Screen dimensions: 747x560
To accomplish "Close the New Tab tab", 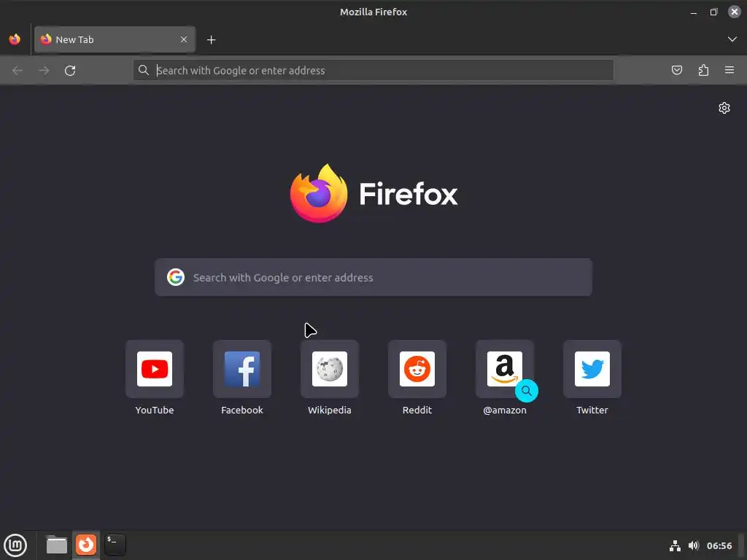I will tap(184, 39).
